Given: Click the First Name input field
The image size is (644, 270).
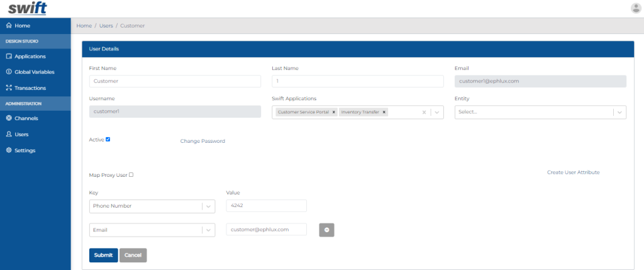Looking at the screenshot, I should [175, 81].
